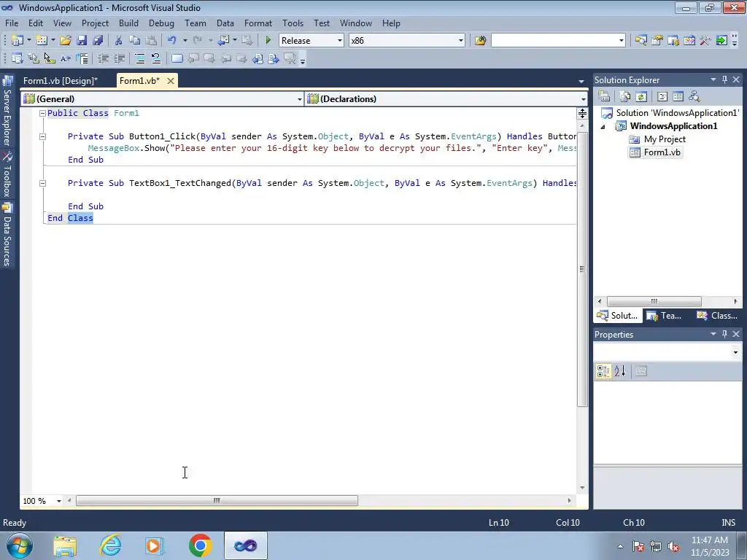Switch to the Class View tab
Viewport: 747px width, 560px height.
[717, 315]
